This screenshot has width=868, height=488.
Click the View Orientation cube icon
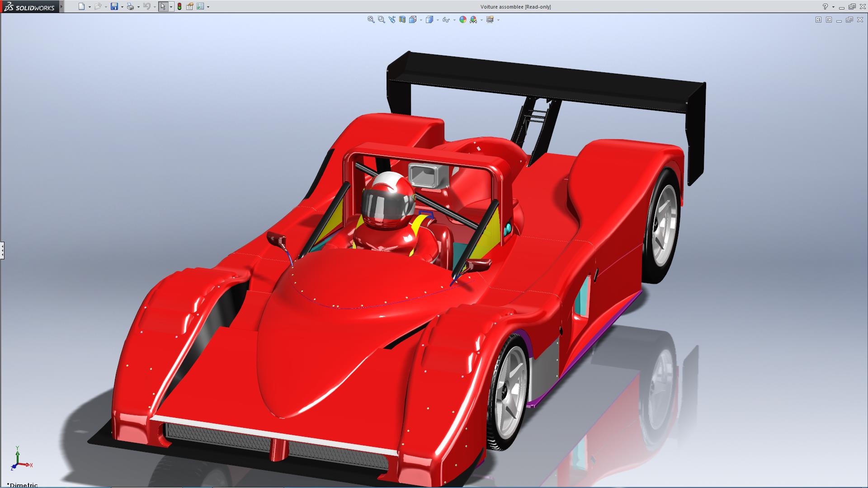pos(413,19)
